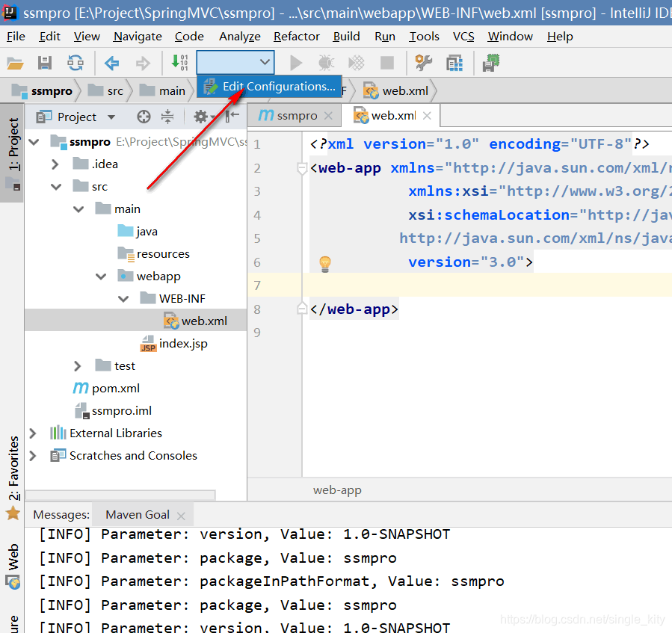The image size is (672, 633).
Task: Select index.jsp in the project tree
Action: [x=174, y=344]
